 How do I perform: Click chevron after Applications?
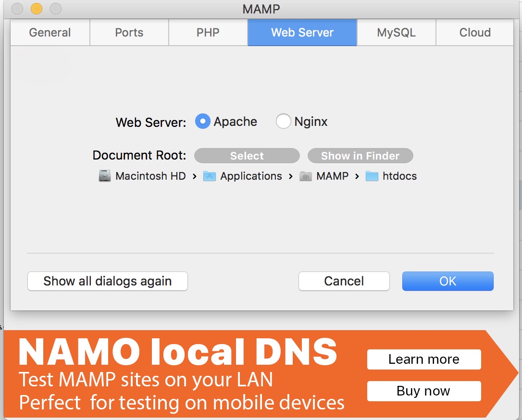291,176
